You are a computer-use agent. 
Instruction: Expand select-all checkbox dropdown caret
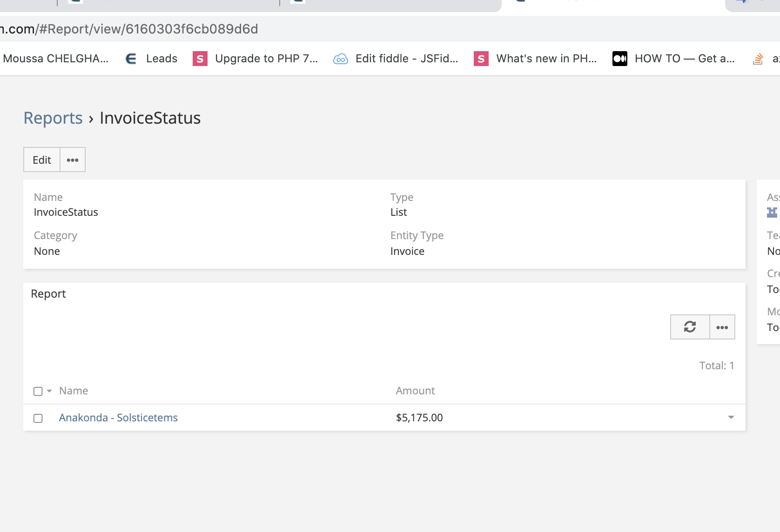(49, 391)
